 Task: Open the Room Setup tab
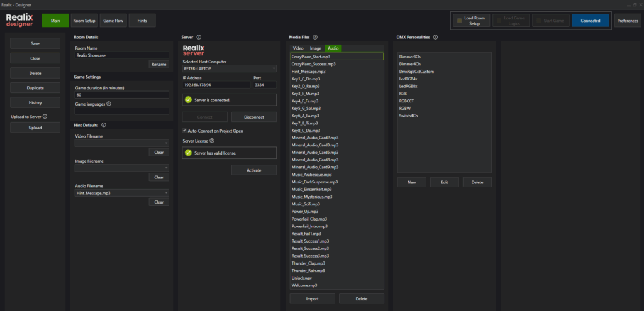coord(84,21)
